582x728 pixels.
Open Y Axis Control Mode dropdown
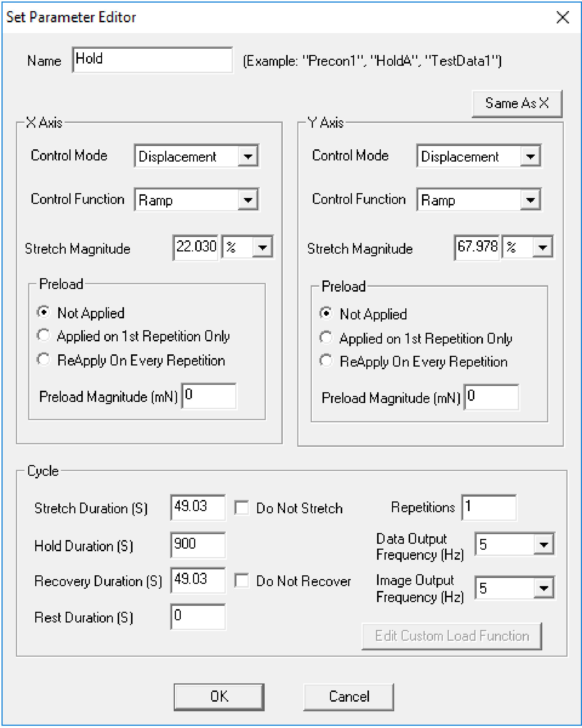[530, 156]
